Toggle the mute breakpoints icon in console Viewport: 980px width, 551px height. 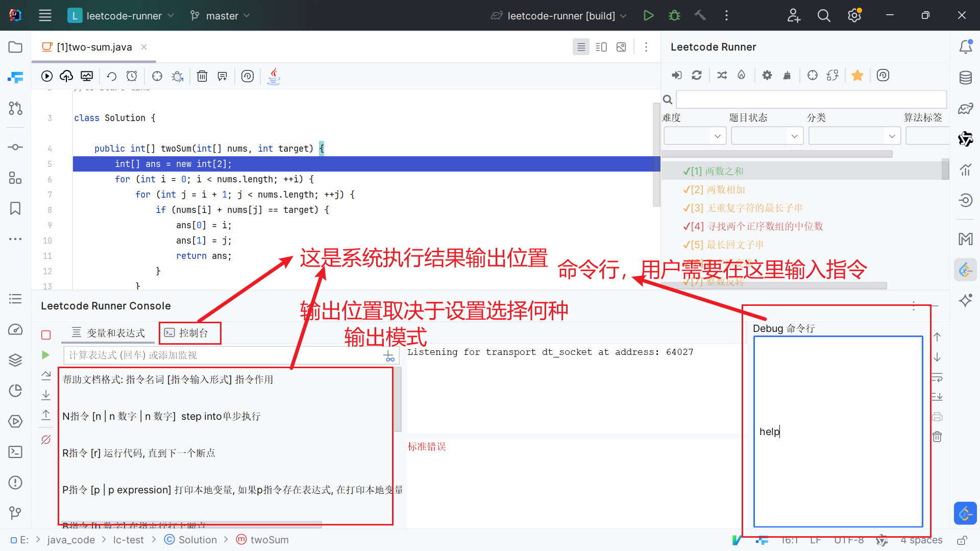click(x=46, y=440)
